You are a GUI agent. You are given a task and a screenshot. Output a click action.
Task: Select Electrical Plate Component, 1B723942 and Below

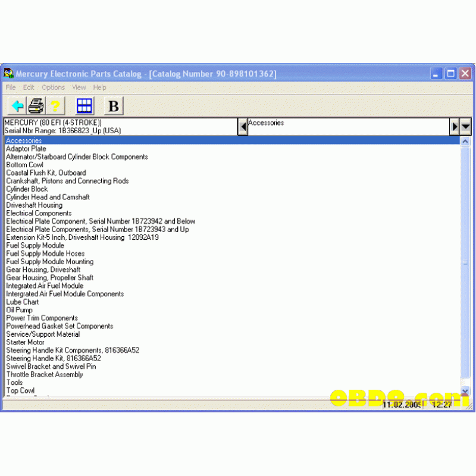tap(101, 221)
